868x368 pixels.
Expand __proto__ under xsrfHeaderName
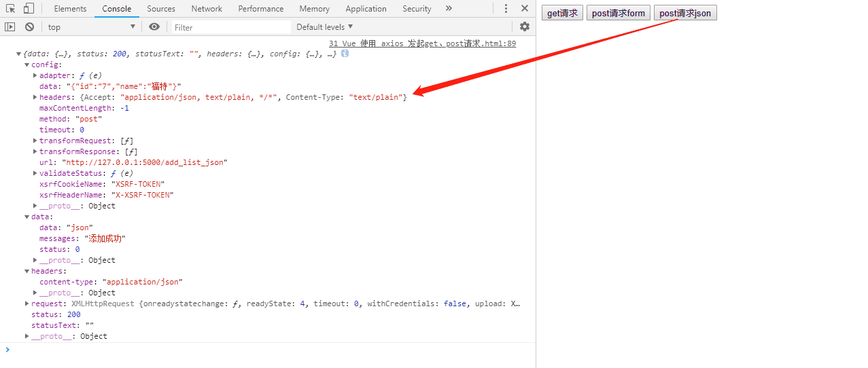click(x=35, y=206)
